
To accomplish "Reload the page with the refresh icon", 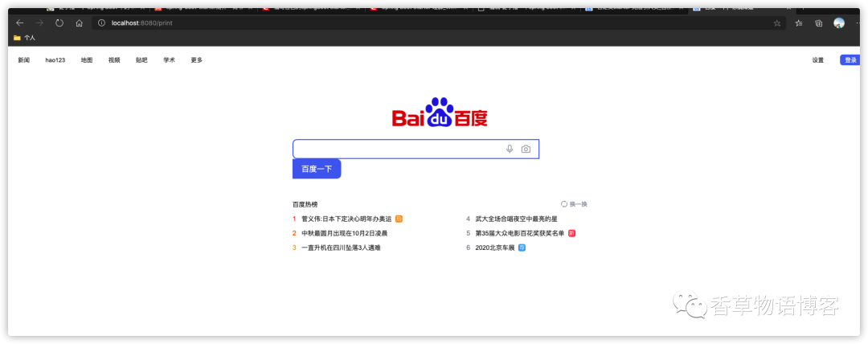I will (x=59, y=23).
